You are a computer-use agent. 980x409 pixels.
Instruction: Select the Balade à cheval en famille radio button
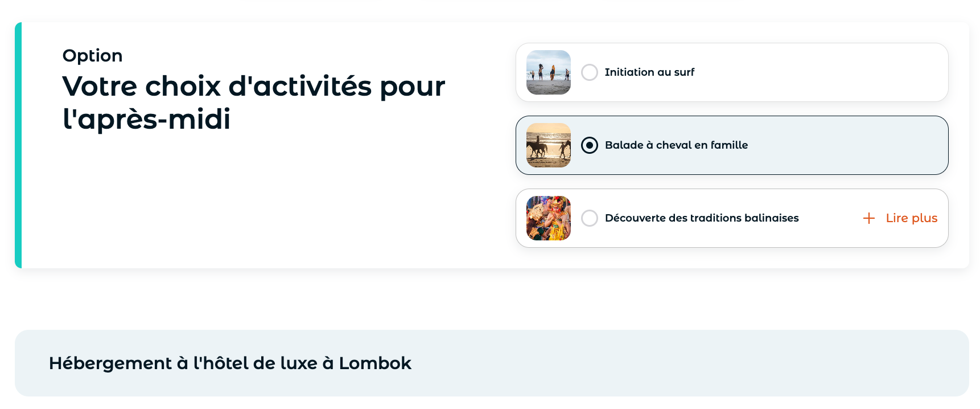pos(590,145)
